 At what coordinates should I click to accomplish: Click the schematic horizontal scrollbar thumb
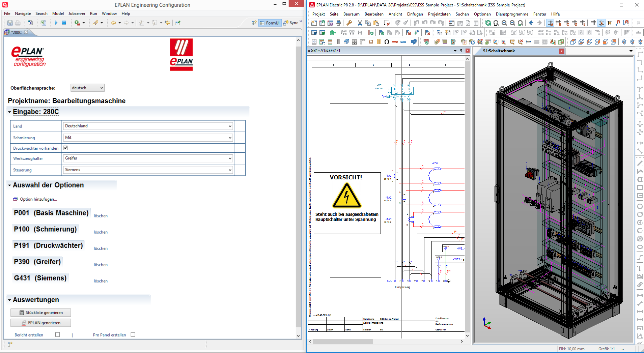click(x=343, y=341)
